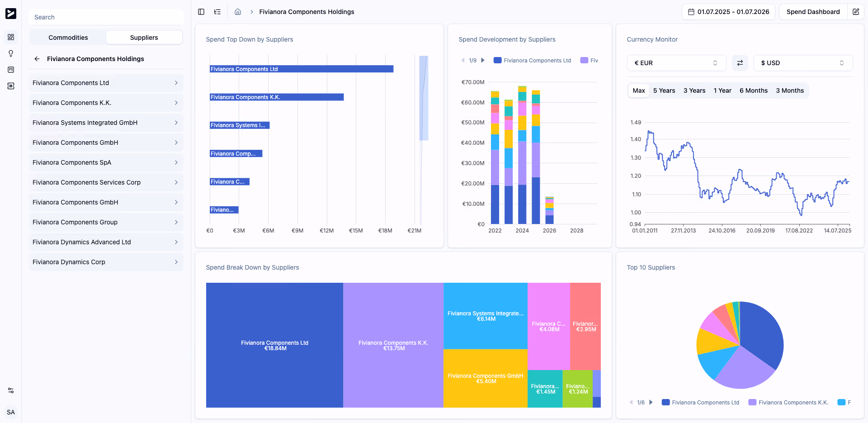This screenshot has width=868, height=423.
Task: Open the EUR currency dropdown
Action: (676, 63)
